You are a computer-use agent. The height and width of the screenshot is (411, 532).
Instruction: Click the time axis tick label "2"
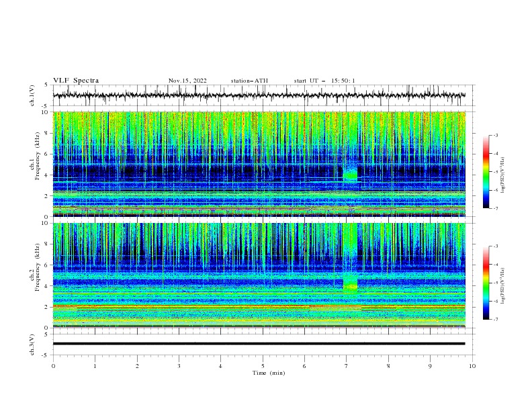coord(137,366)
